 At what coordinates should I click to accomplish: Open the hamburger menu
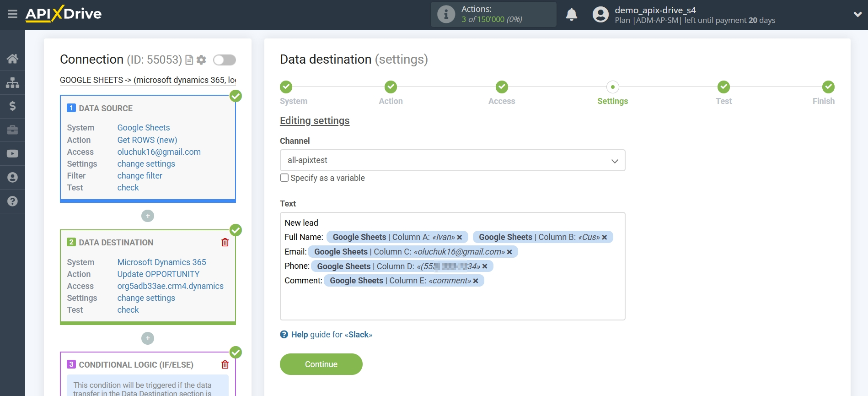point(12,14)
